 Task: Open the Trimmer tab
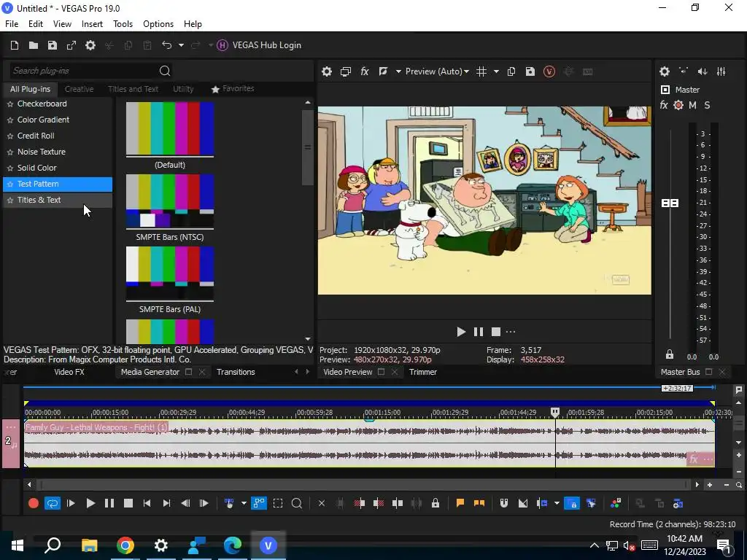[x=422, y=372]
